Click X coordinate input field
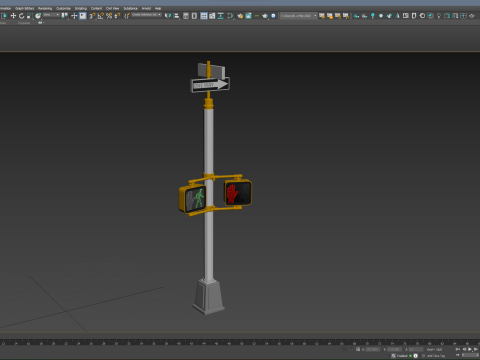This screenshot has width=480, height=360. pyautogui.click(x=373, y=349)
